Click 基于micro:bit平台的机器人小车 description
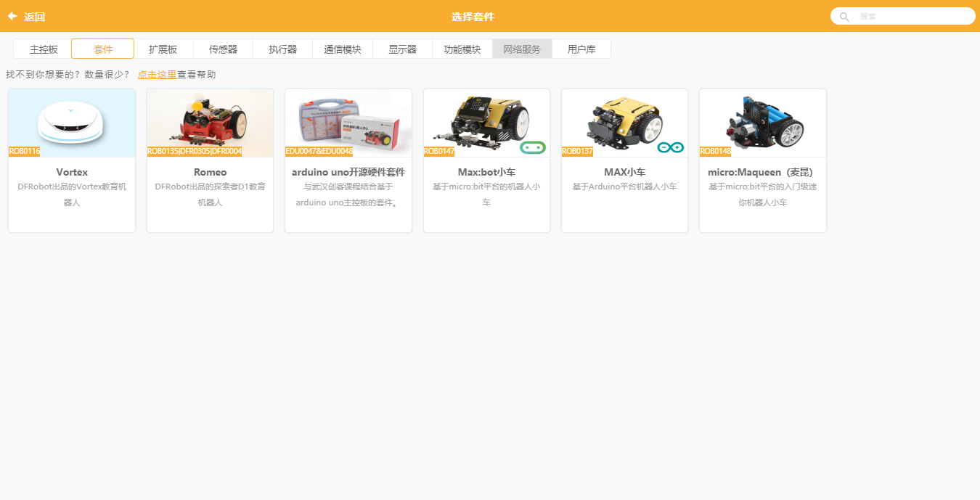This screenshot has width=980, height=500. pos(486,194)
